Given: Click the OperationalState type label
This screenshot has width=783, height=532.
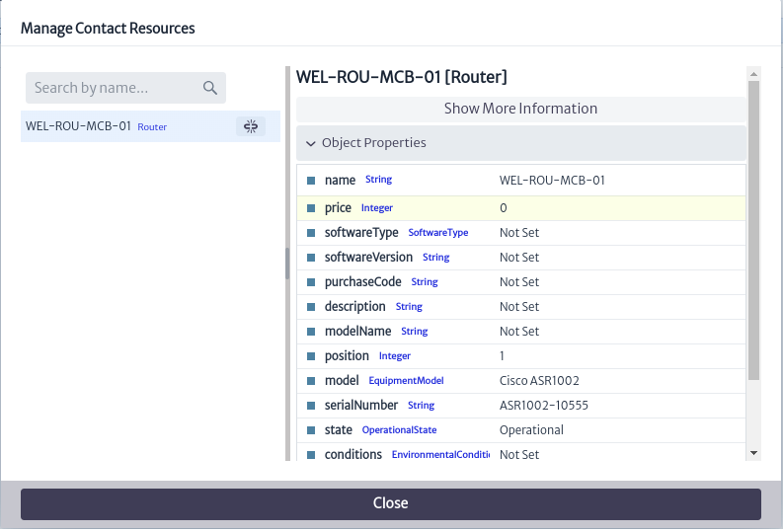Looking at the screenshot, I should click(x=399, y=430).
